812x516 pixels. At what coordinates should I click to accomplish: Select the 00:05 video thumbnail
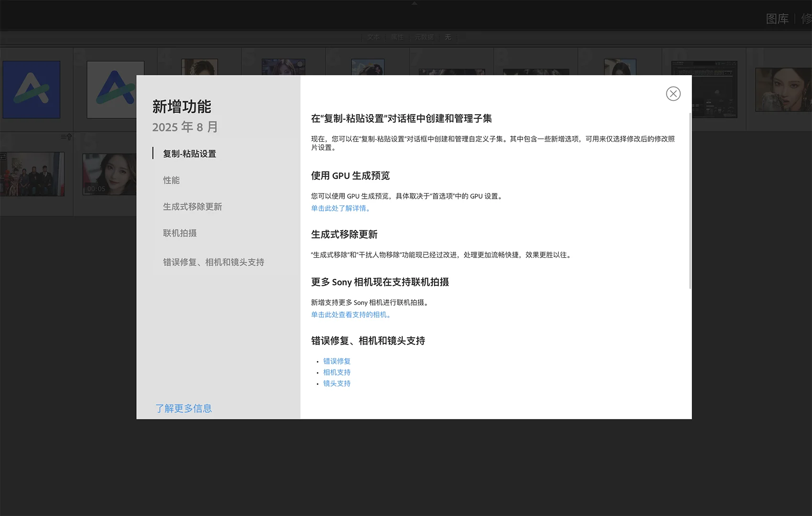109,174
